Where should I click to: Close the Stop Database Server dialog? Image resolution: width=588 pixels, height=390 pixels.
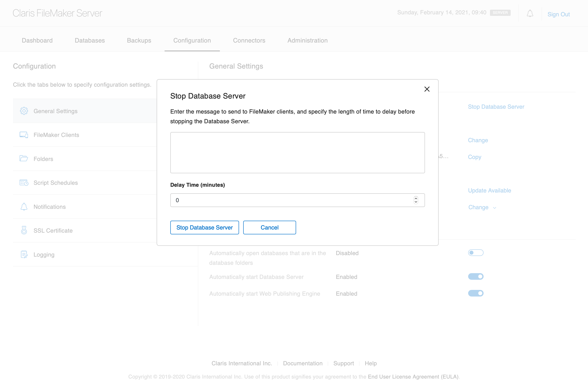click(x=427, y=89)
